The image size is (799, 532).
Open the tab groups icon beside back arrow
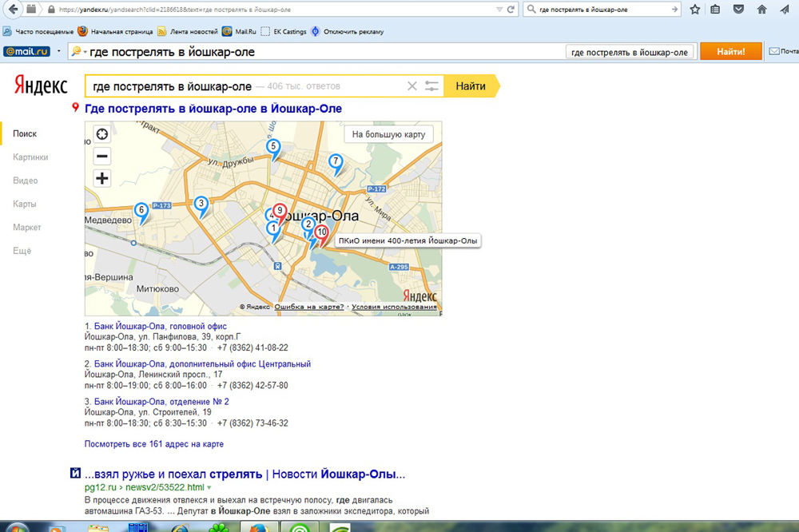(31, 9)
